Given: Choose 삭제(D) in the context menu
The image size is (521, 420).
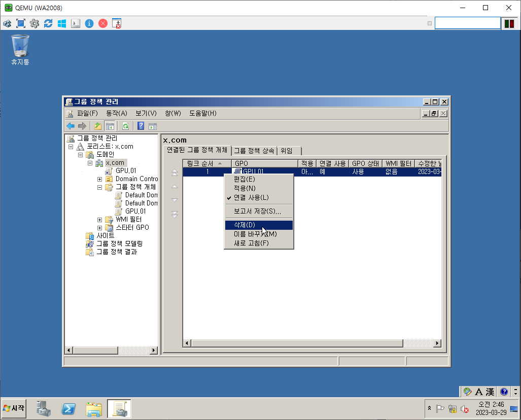Looking at the screenshot, I should click(x=259, y=225).
